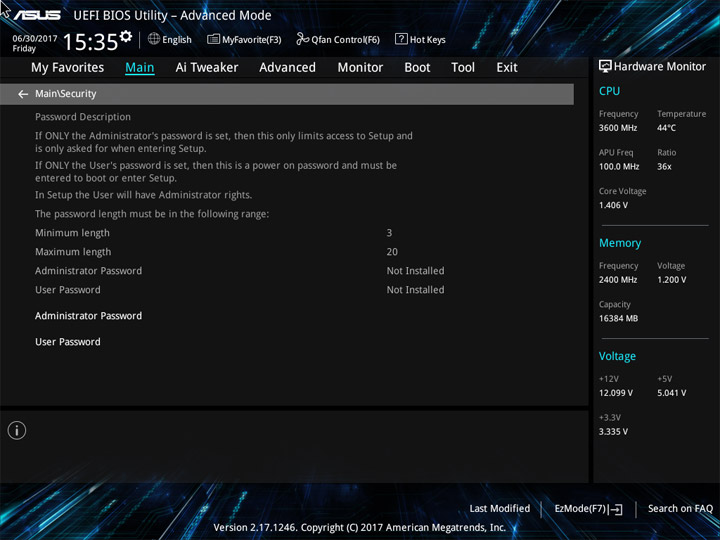The height and width of the screenshot is (540, 720).
Task: Click memory voltage 1.200 V
Action: click(672, 280)
